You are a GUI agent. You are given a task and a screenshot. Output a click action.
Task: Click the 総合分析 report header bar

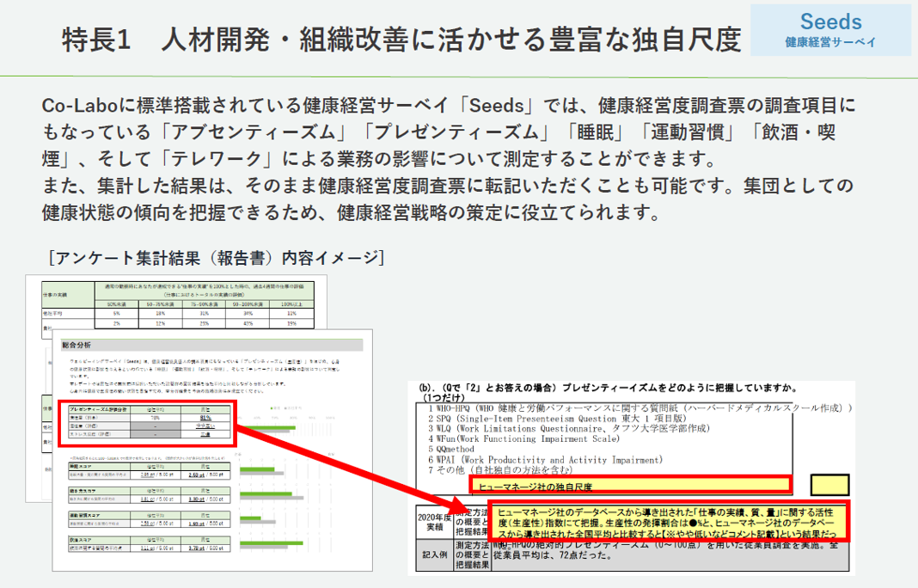(215, 343)
